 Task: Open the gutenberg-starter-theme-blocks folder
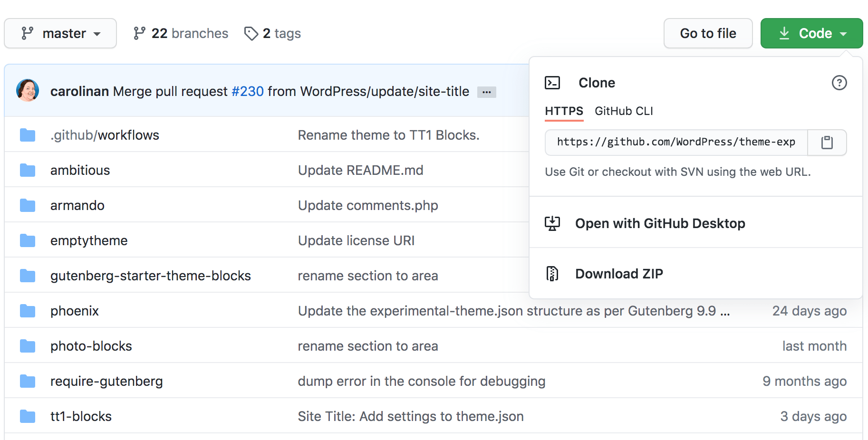(x=150, y=276)
